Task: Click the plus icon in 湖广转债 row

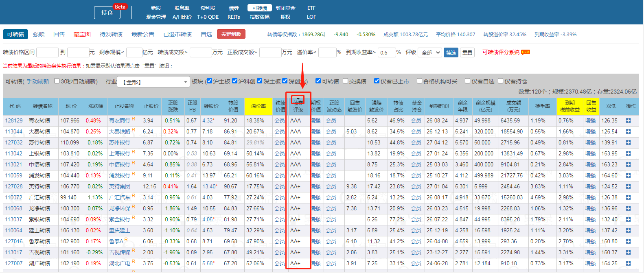Action: [628, 264]
